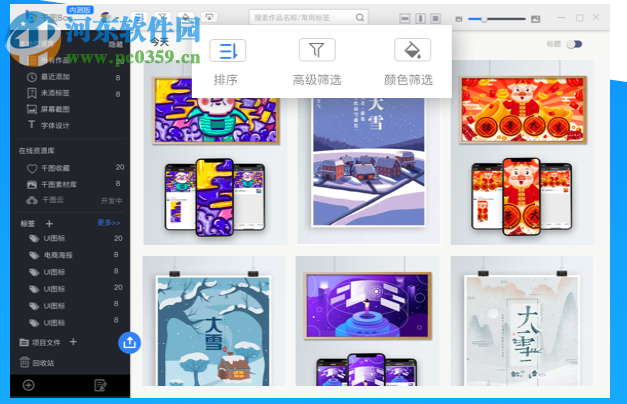Viewport: 627px width, 404px height.
Task: Switch to the second layout view icon
Action: click(x=420, y=18)
